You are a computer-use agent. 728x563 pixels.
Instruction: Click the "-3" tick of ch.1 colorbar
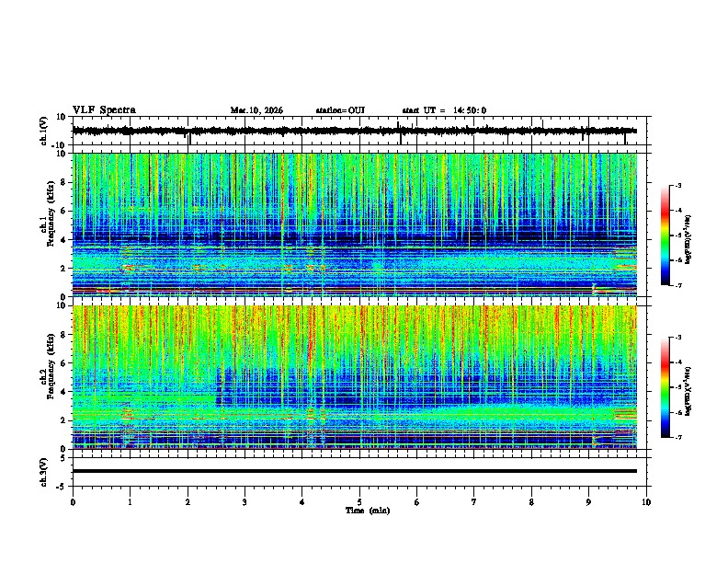click(x=678, y=186)
